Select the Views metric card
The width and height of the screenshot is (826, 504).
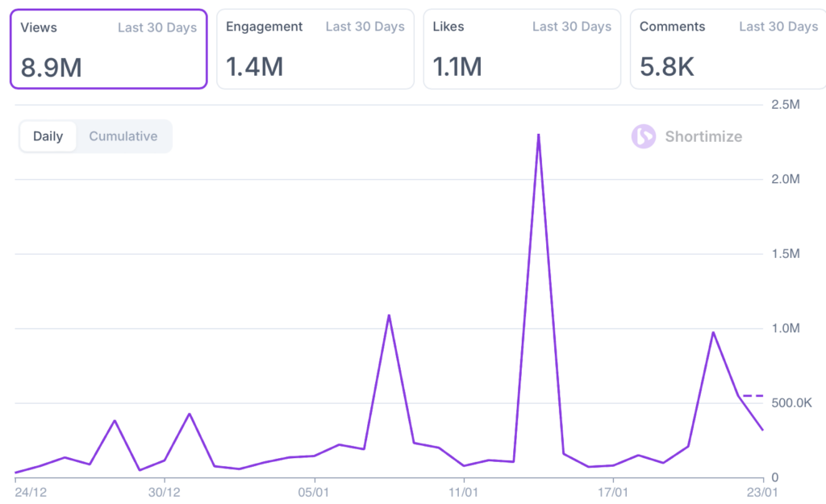pos(108,48)
